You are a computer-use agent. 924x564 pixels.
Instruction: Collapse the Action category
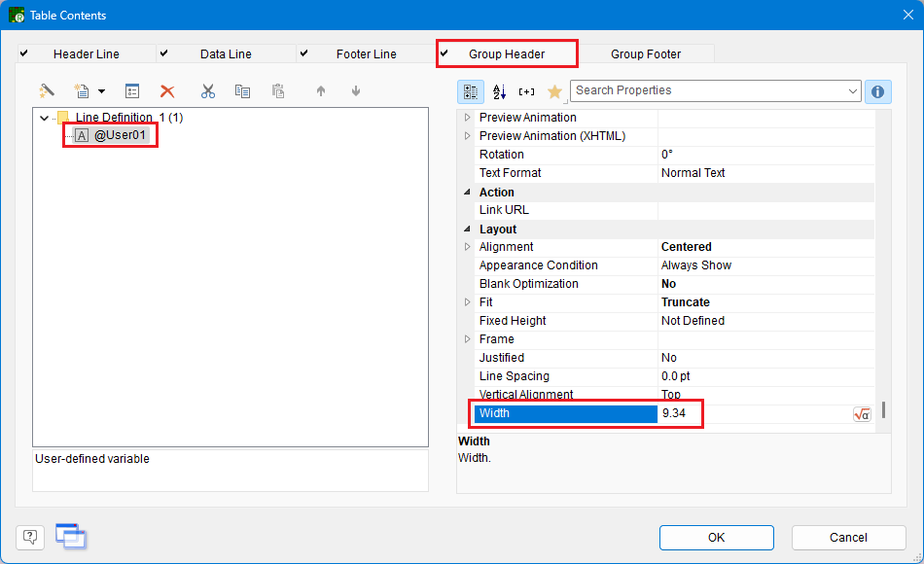tap(467, 193)
